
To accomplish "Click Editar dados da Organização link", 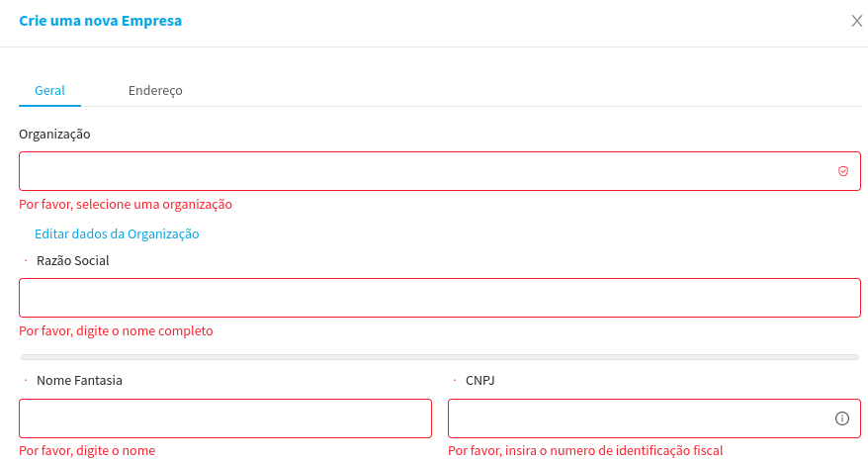I will (117, 234).
